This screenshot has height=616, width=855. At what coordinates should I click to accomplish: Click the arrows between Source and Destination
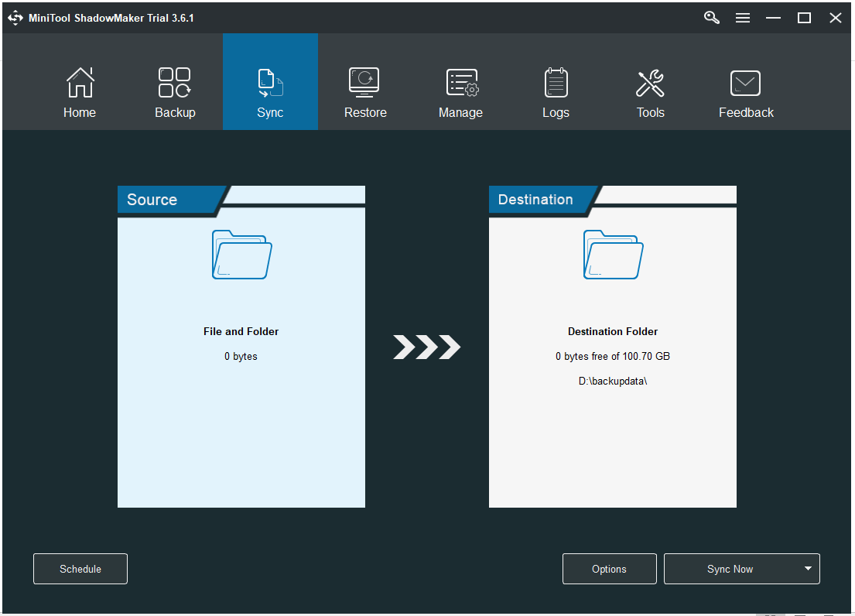pos(426,347)
